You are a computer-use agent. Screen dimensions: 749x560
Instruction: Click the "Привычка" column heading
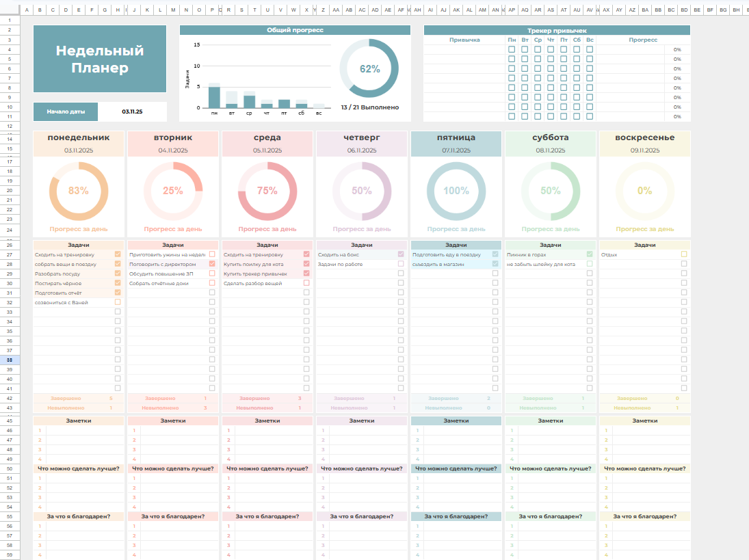464,40
